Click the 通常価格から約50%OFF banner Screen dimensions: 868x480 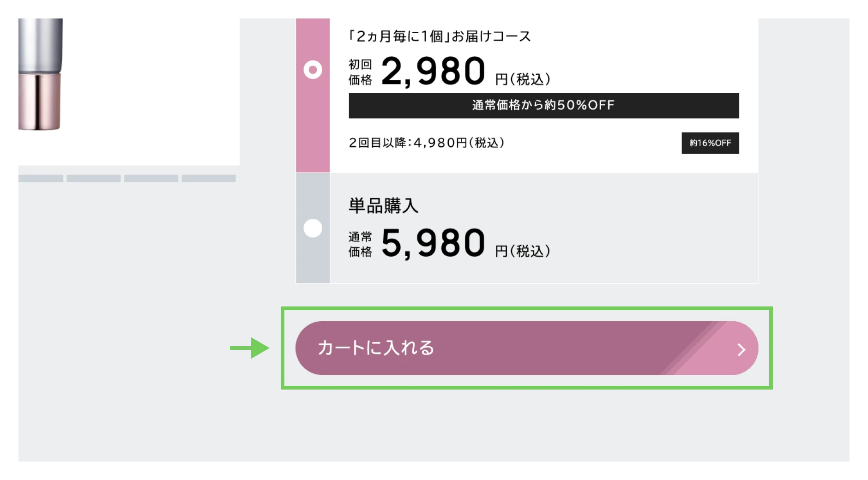point(543,106)
